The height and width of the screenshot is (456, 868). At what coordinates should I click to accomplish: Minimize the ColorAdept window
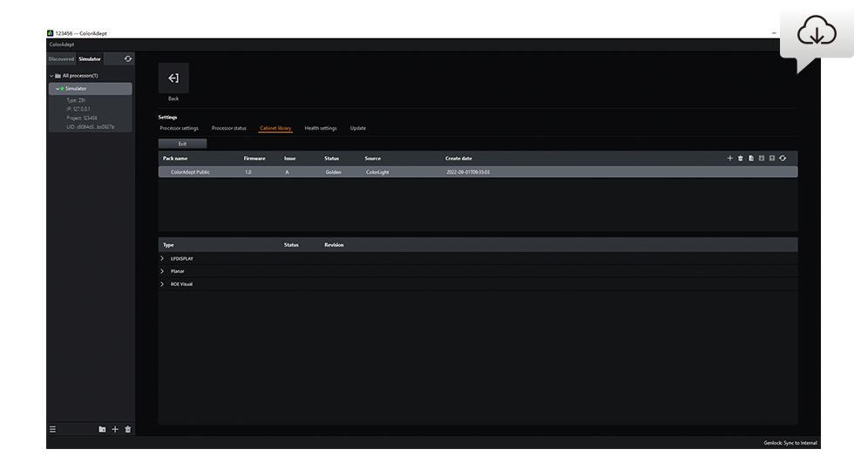[774, 33]
